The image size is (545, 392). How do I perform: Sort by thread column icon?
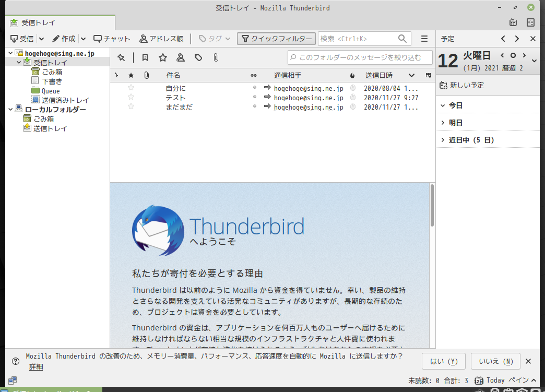pos(117,75)
